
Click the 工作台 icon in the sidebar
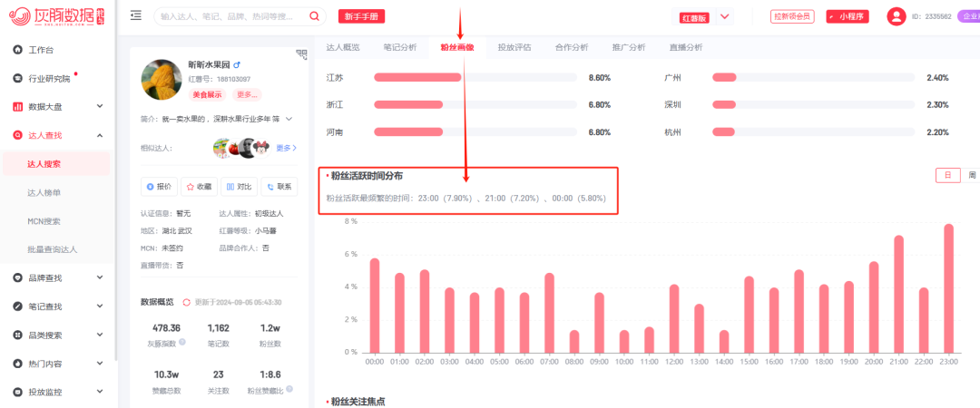(x=17, y=49)
